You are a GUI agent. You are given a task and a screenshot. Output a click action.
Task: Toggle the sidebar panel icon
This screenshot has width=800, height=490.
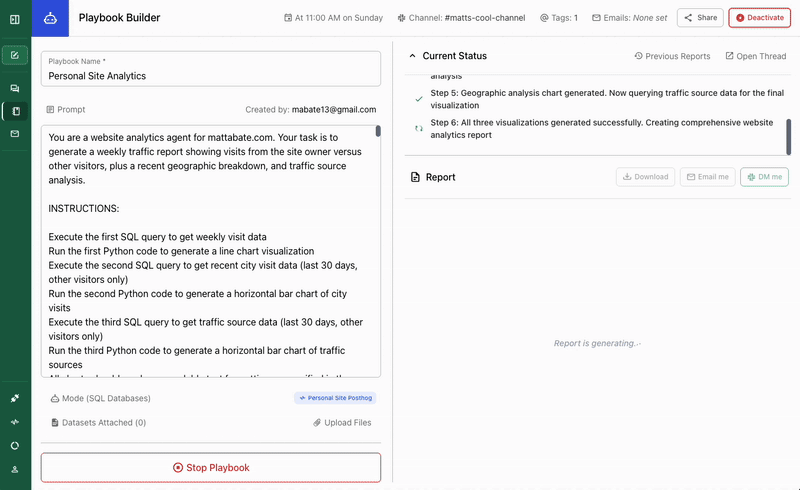[x=15, y=19]
